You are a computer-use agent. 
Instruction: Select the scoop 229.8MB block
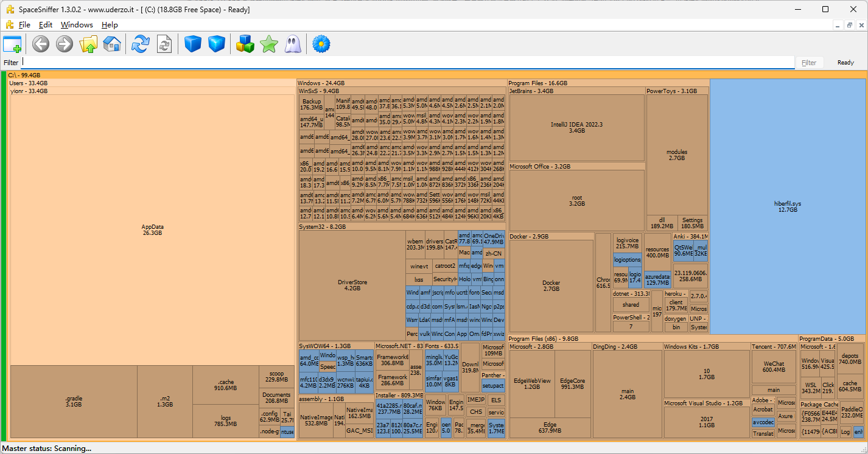coord(276,376)
